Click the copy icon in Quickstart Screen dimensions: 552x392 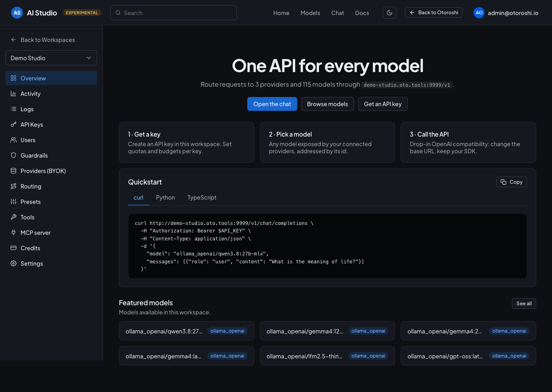pos(504,182)
